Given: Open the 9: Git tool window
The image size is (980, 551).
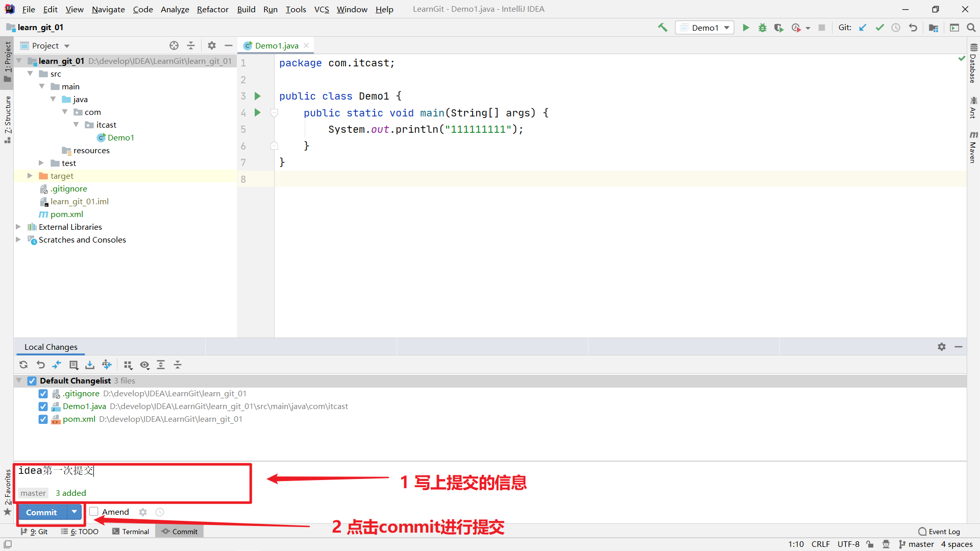Looking at the screenshot, I should pyautogui.click(x=34, y=532).
